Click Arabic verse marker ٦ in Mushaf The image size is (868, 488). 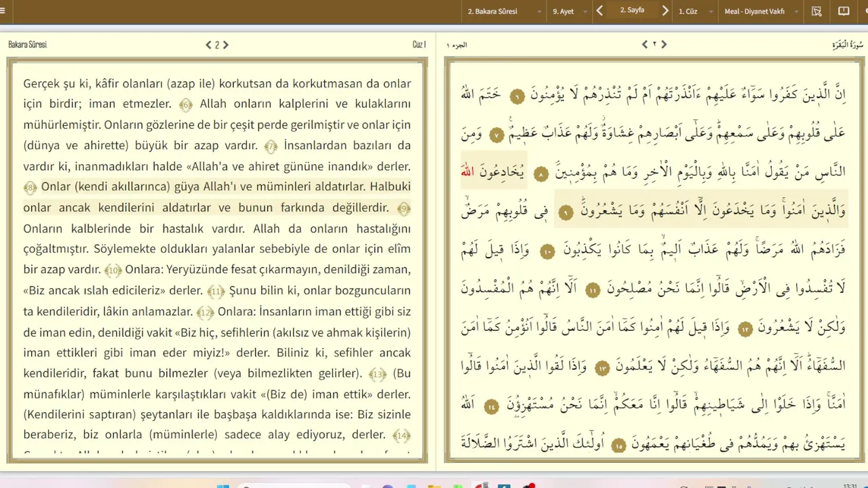[x=517, y=97]
